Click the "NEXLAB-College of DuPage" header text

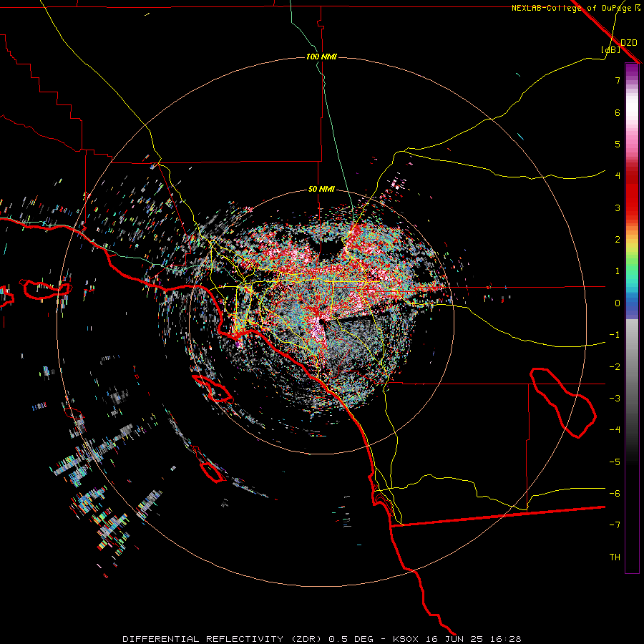572,8
